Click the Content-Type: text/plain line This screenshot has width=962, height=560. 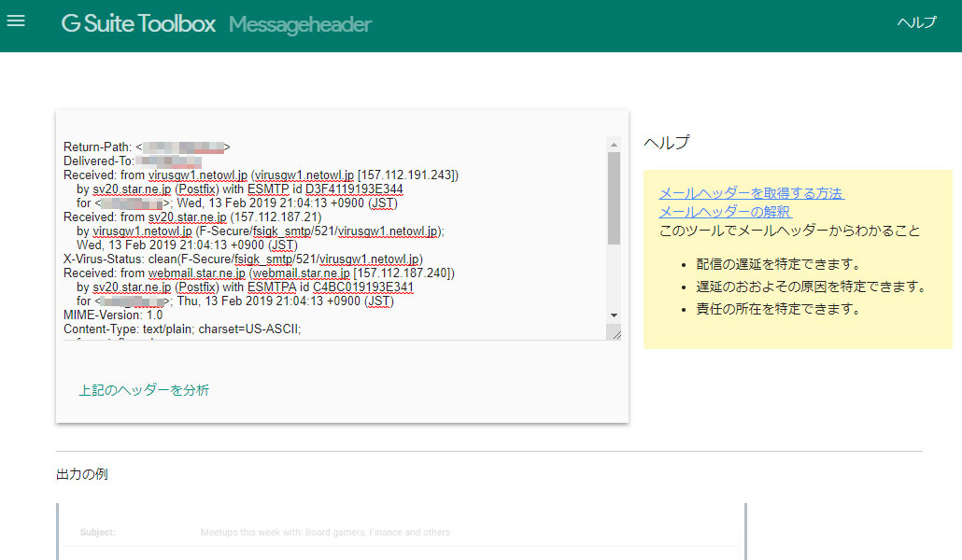(182, 329)
